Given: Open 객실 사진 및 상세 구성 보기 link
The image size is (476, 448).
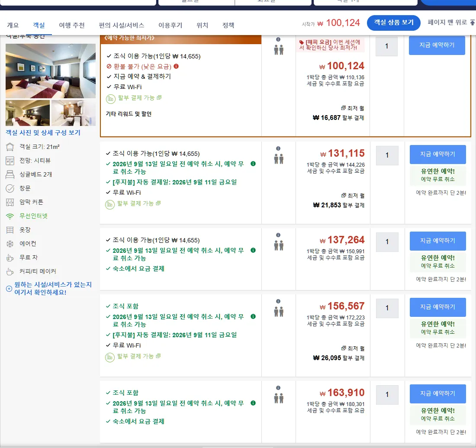Looking at the screenshot, I should (x=43, y=133).
